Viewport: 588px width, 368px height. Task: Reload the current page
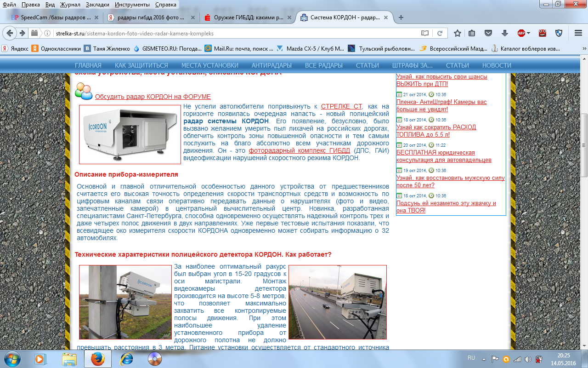pyautogui.click(x=440, y=33)
